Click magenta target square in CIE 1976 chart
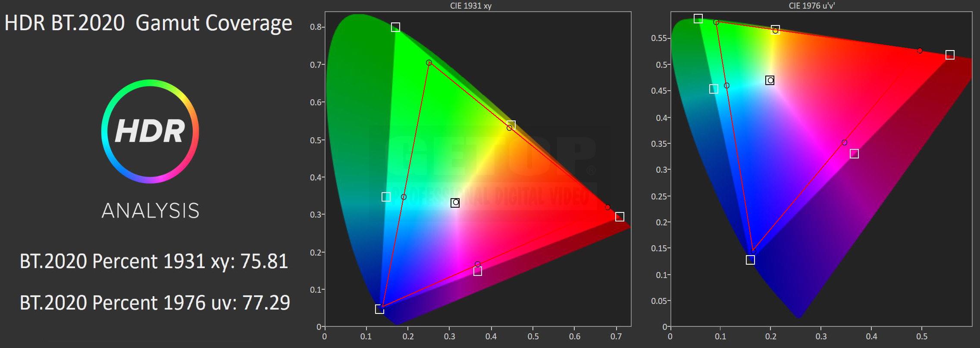980x348 pixels. coord(854,154)
